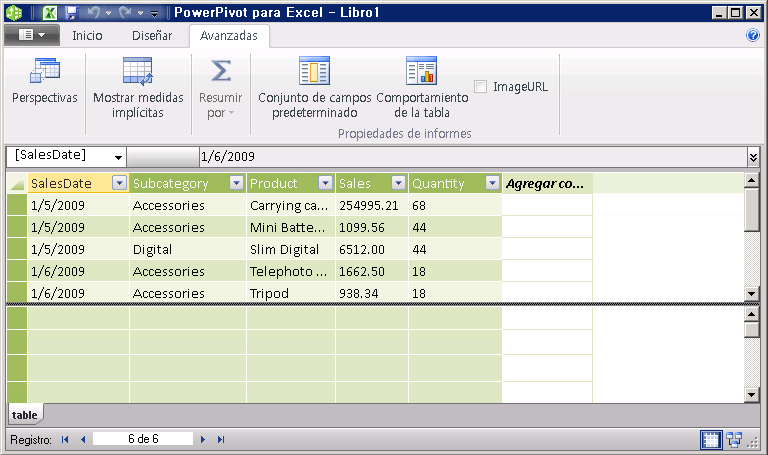Switch to diagram view
The image size is (768, 455).
point(734,439)
